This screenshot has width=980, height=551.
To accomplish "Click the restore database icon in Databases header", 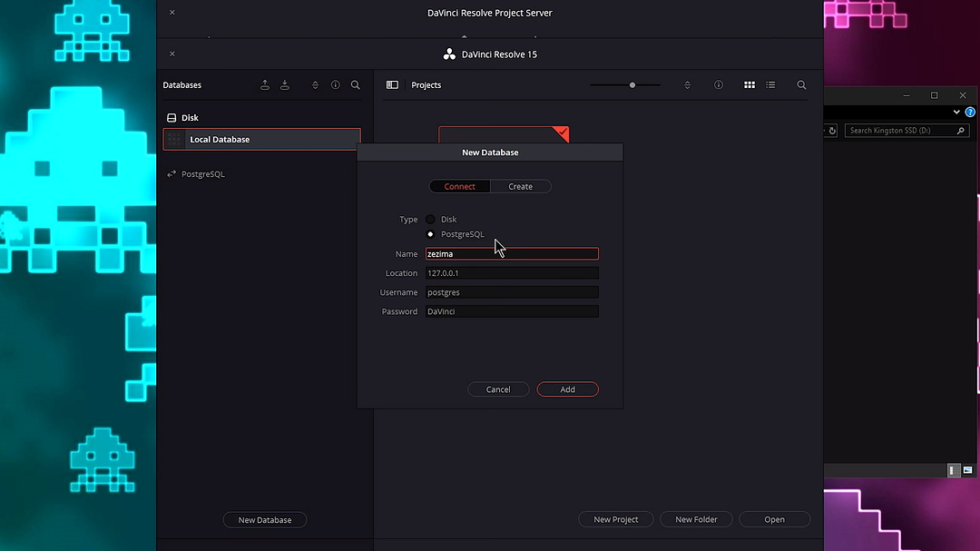I will click(285, 85).
